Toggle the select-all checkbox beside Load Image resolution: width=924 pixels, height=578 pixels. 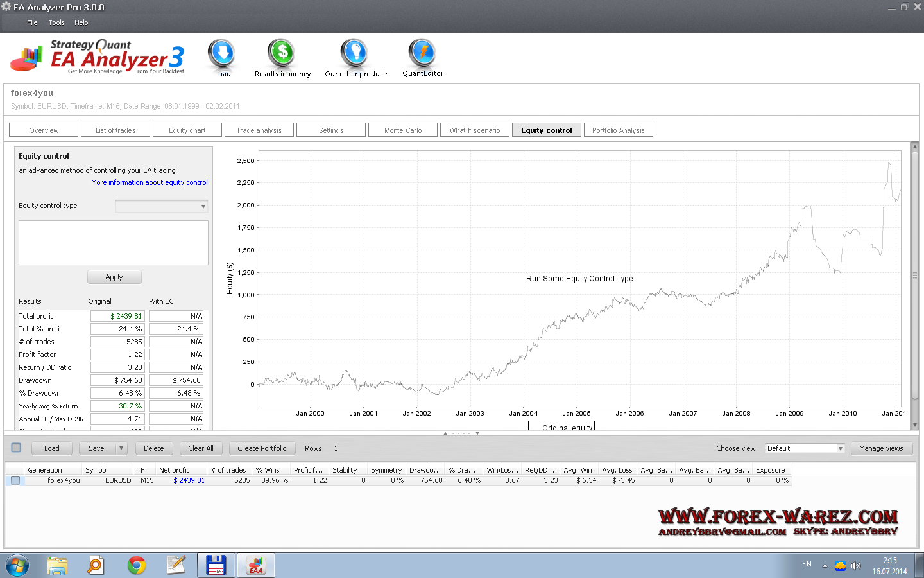pos(17,448)
